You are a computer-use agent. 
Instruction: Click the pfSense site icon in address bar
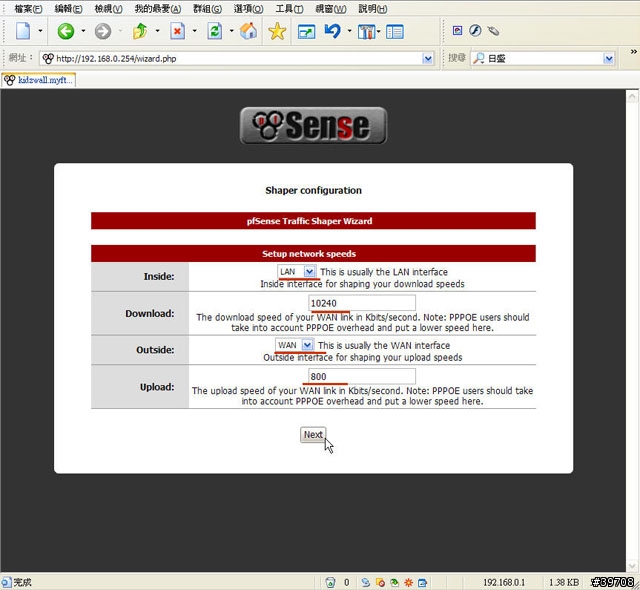[48, 58]
